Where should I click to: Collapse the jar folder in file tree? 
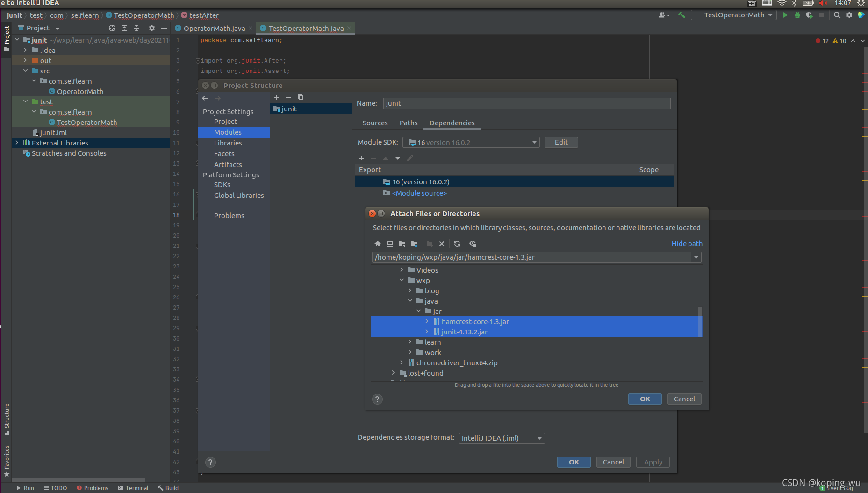coord(418,311)
